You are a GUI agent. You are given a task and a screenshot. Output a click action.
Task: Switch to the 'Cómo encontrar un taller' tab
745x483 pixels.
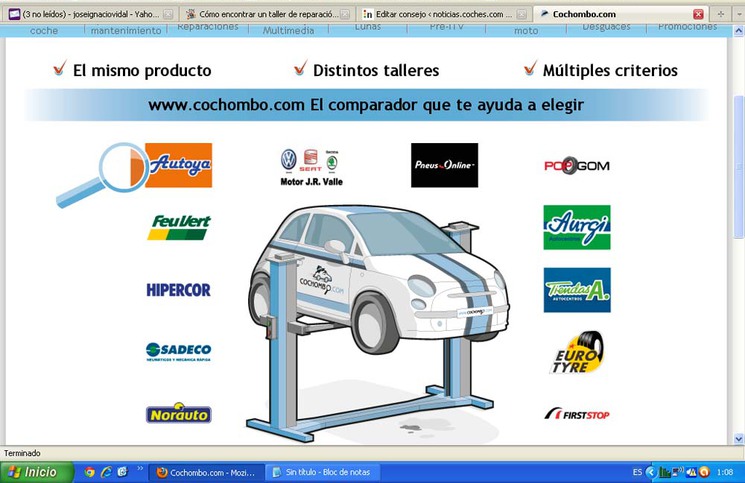tap(266, 14)
